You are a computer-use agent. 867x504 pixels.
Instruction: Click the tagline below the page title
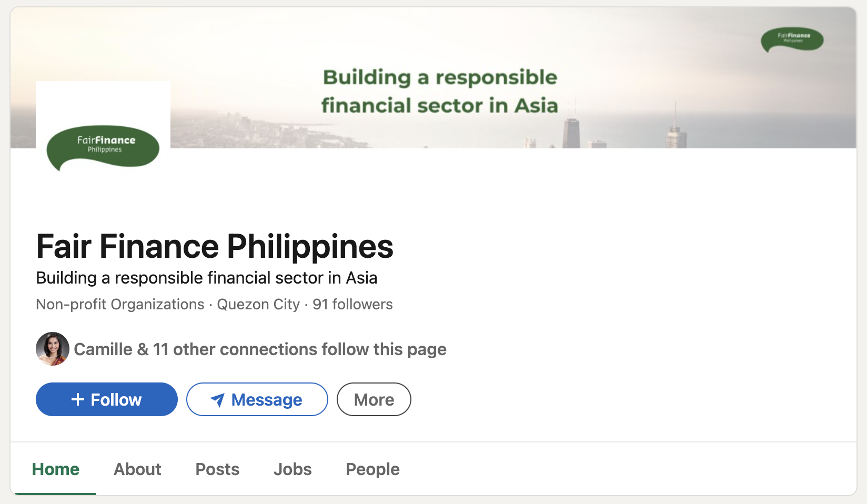207,278
